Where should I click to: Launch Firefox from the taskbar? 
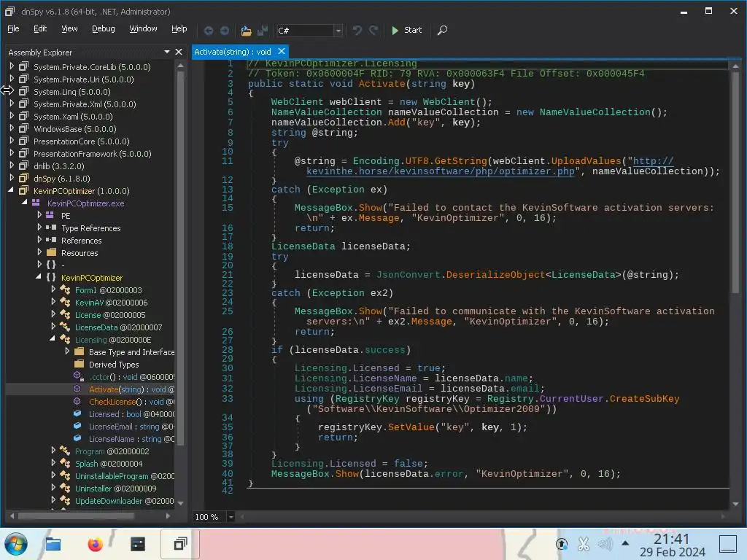96,544
